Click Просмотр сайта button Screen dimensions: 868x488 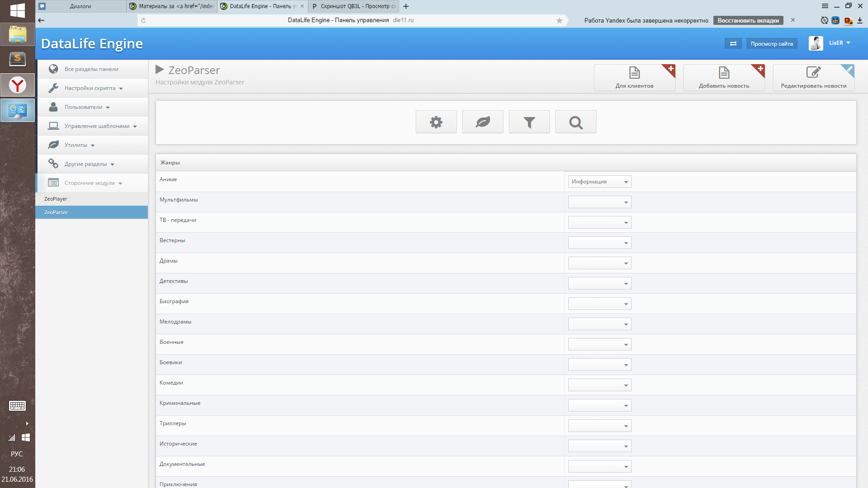(x=772, y=43)
